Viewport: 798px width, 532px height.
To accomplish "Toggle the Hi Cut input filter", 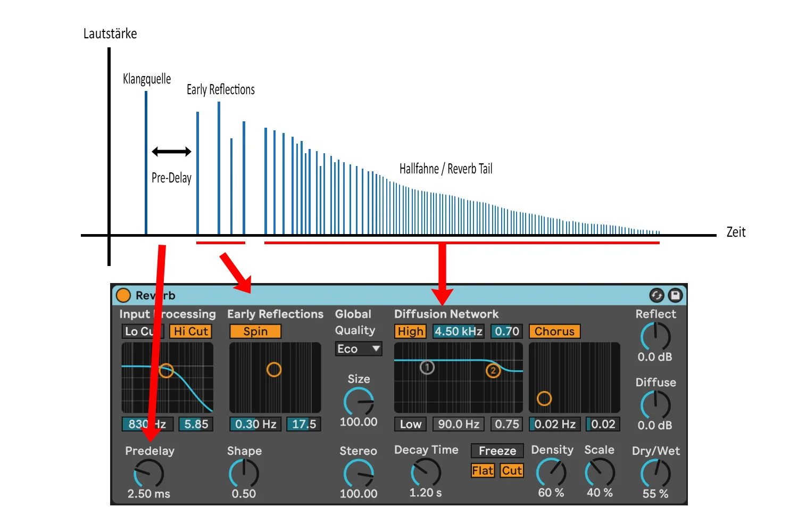I will 190,331.
